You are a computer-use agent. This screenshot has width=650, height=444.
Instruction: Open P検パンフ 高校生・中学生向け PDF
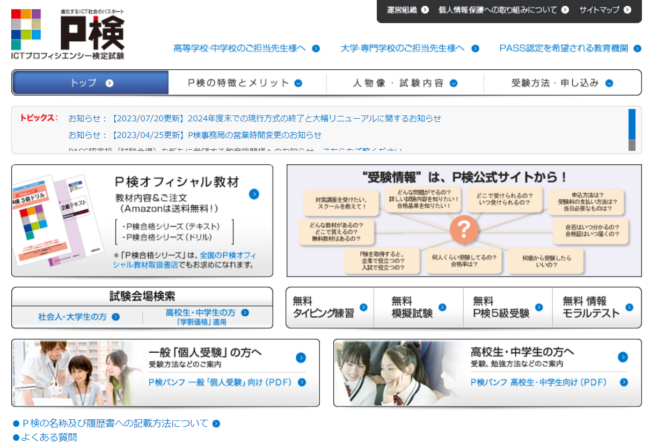tap(538, 382)
